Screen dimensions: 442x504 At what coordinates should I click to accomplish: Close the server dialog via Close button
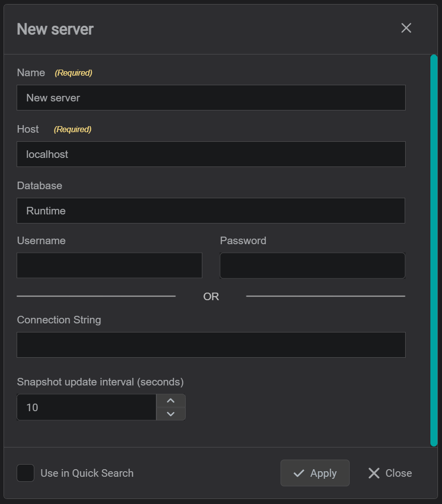tap(389, 473)
